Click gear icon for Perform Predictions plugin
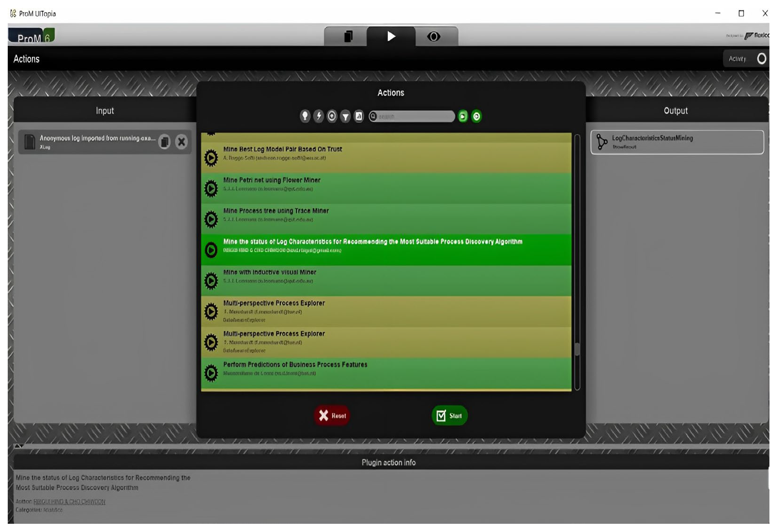The width and height of the screenshot is (776, 532). [211, 373]
